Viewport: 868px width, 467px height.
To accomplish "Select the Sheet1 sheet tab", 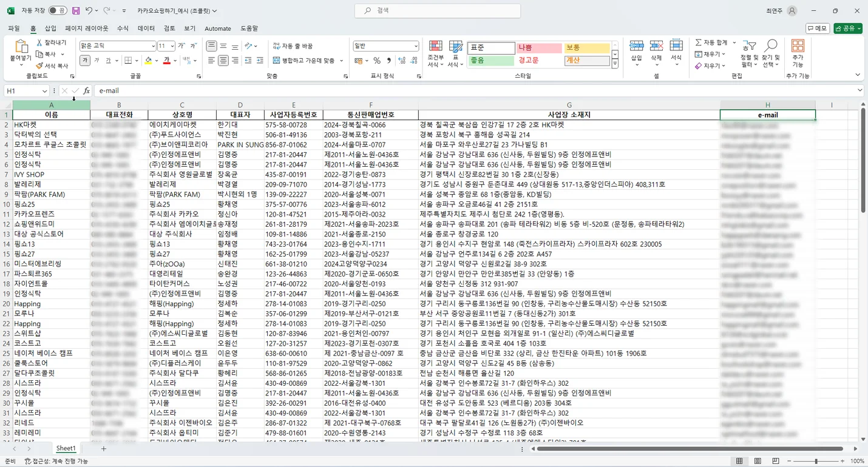I will 66,449.
